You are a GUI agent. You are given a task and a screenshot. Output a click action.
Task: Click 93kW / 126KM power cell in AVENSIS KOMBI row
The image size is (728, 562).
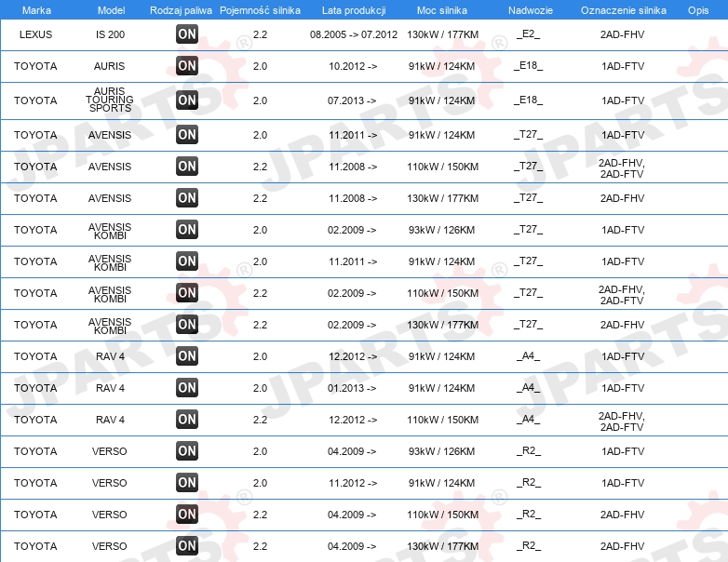pyautogui.click(x=441, y=230)
